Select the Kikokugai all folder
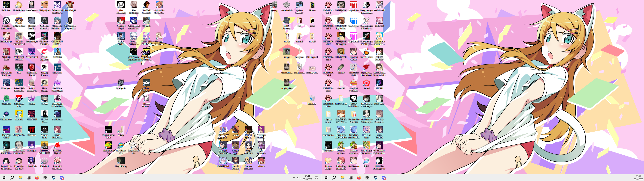The width and height of the screenshot is (644, 181). point(312,53)
